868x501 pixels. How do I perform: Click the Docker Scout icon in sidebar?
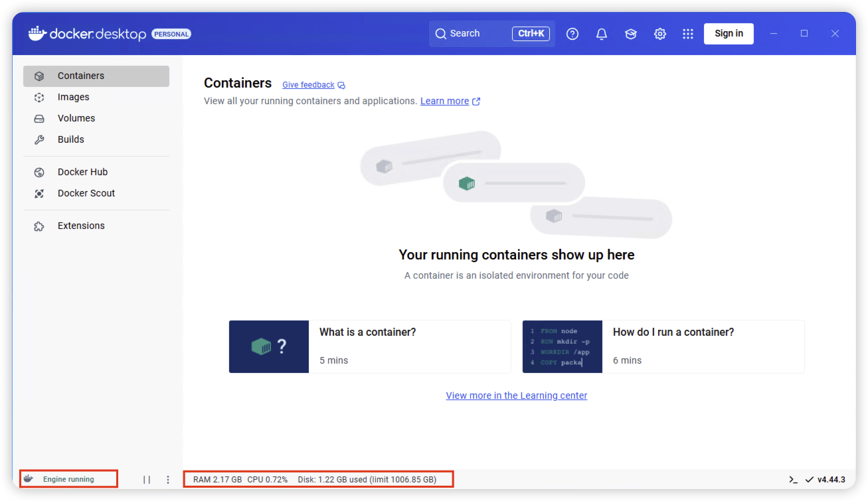[39, 193]
